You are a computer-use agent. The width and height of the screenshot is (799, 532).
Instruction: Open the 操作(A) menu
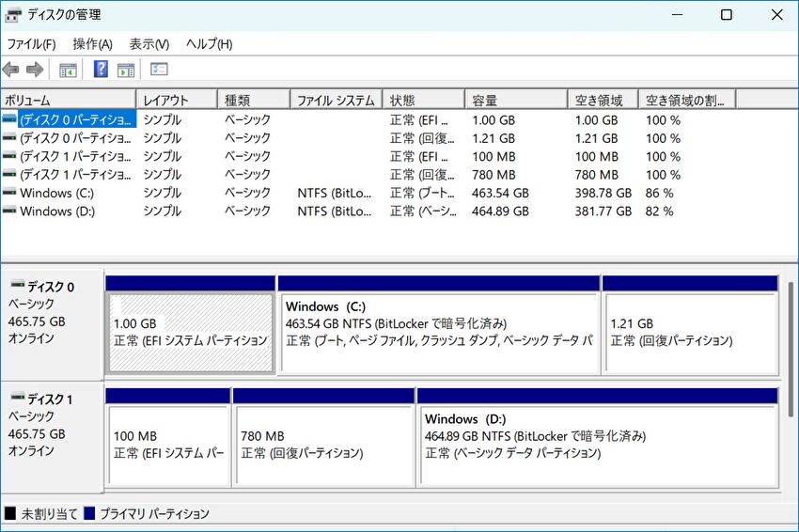point(92,44)
